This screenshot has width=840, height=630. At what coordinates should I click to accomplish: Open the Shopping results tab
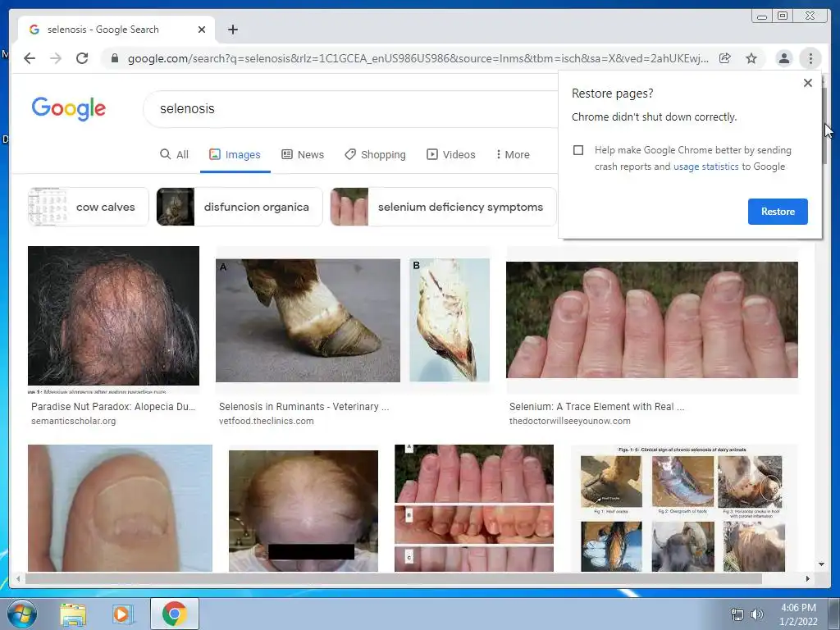pyautogui.click(x=375, y=154)
